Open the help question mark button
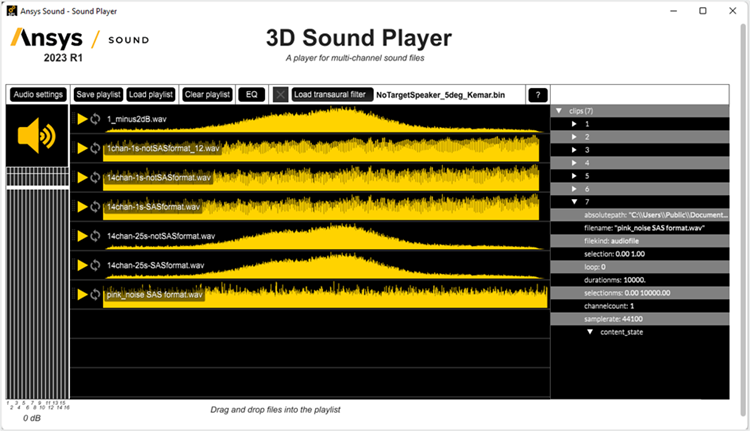 click(x=538, y=95)
